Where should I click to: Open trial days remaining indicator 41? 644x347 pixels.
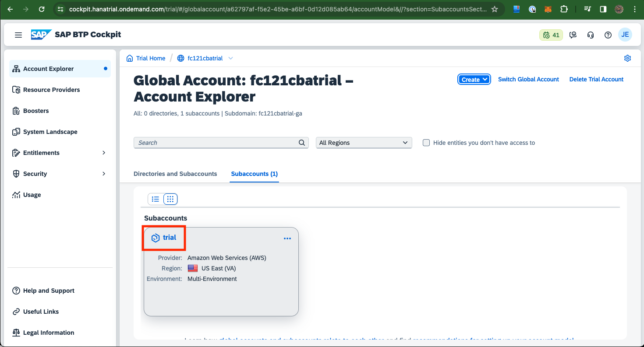coord(551,35)
